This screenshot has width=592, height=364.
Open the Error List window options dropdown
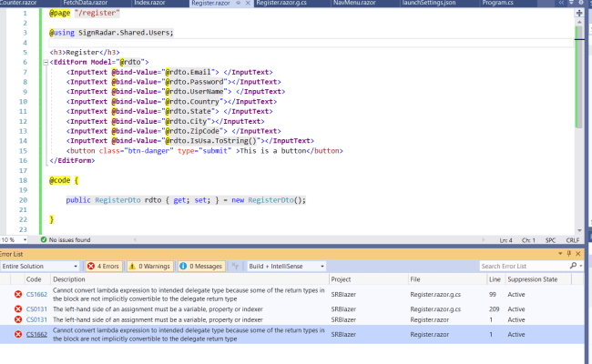[560, 254]
